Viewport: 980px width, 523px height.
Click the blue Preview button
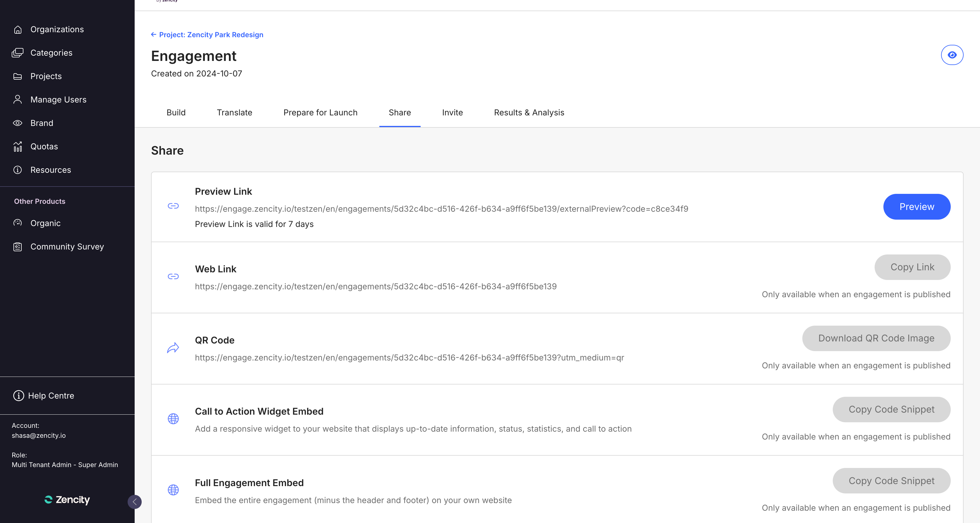917,207
